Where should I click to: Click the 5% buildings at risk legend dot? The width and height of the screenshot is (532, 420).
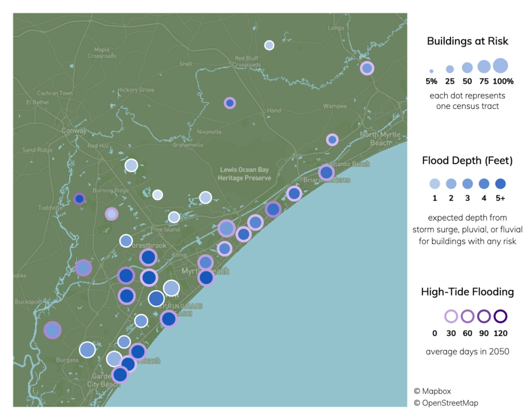431,71
